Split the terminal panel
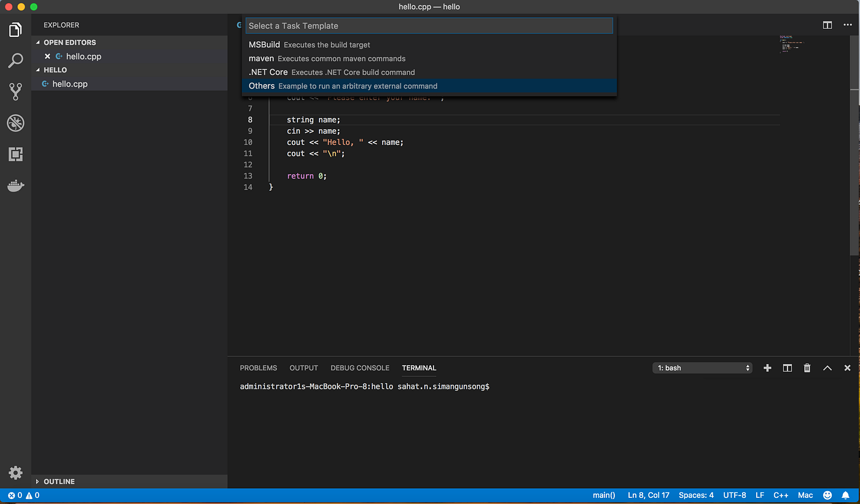The height and width of the screenshot is (504, 860). (788, 368)
